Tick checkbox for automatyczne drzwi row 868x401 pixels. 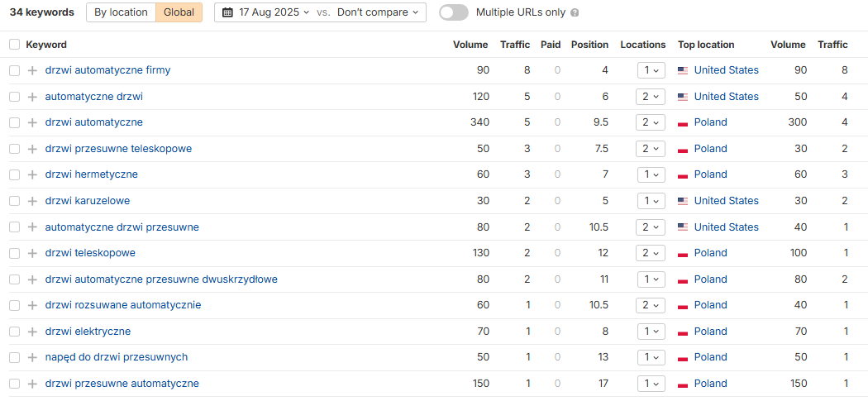click(x=14, y=97)
